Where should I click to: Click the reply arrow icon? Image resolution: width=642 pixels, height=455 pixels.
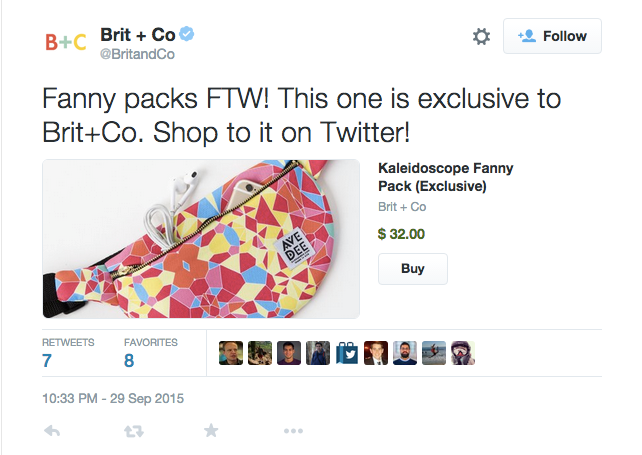point(54,431)
